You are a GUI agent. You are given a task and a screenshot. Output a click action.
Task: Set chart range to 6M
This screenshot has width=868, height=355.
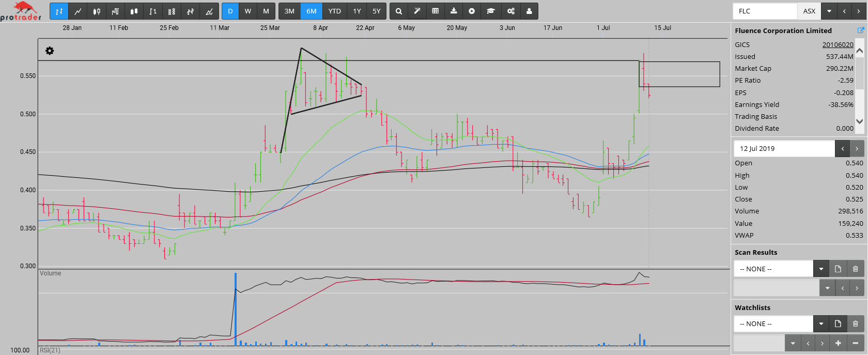coord(312,11)
